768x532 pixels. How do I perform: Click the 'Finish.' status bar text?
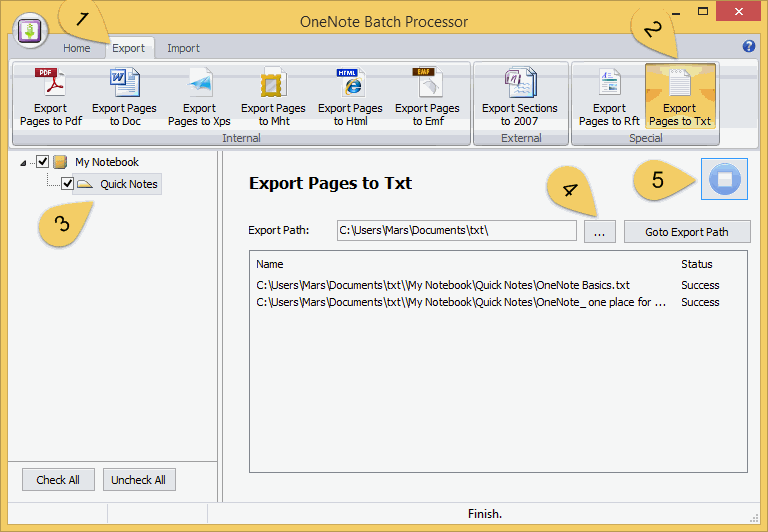(x=485, y=513)
